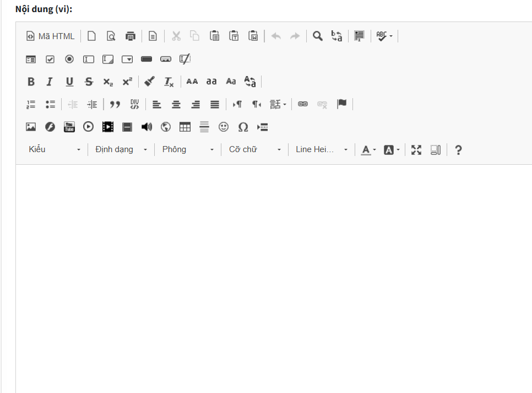532x393 pixels.
Task: Set text direction right to left
Action: [x=257, y=104]
